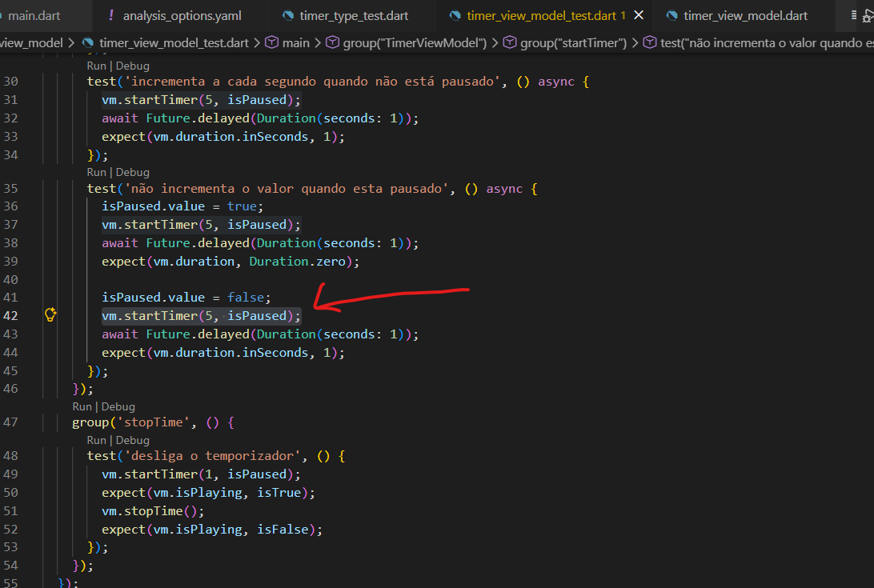Click Debug above the 'incrementa a cada segundo' test
This screenshot has width=874, height=588.
coord(133,66)
